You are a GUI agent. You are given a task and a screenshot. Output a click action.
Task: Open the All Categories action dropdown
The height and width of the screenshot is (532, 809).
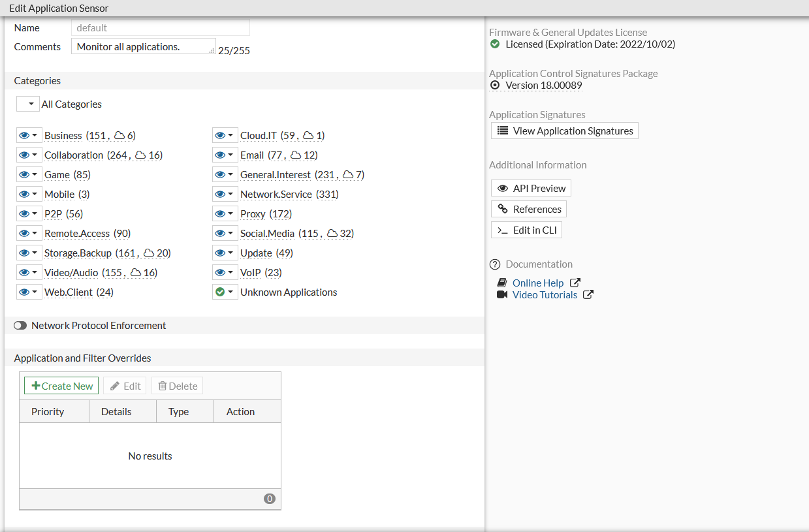click(28, 104)
